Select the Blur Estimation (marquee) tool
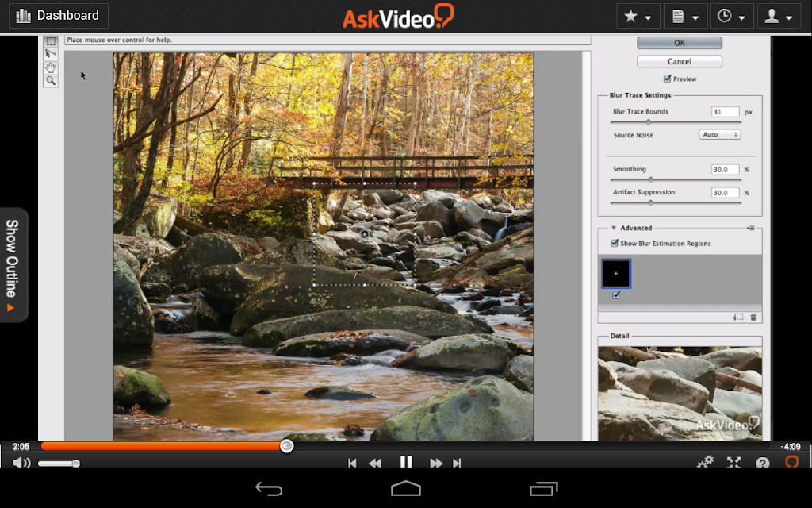This screenshot has width=812, height=508. [50, 41]
